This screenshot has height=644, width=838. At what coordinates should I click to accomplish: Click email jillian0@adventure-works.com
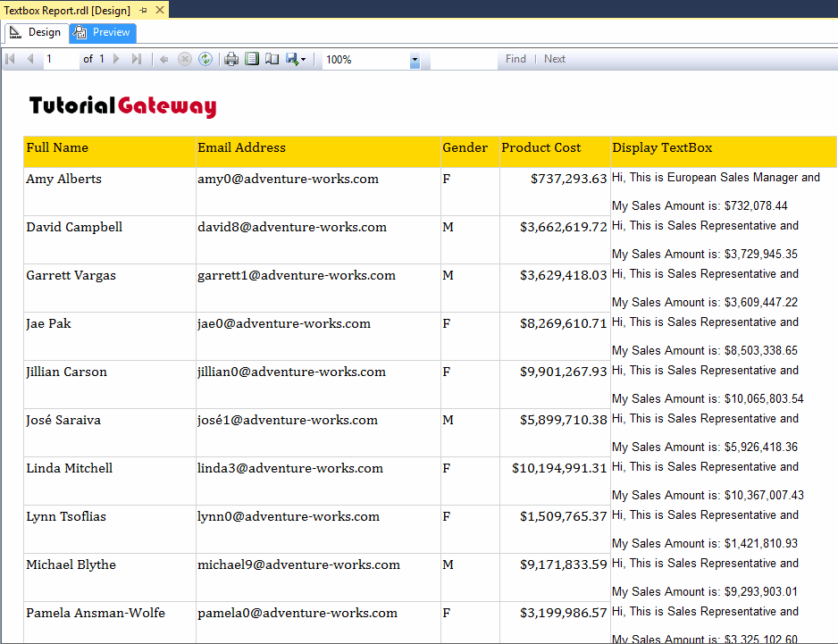coord(291,372)
